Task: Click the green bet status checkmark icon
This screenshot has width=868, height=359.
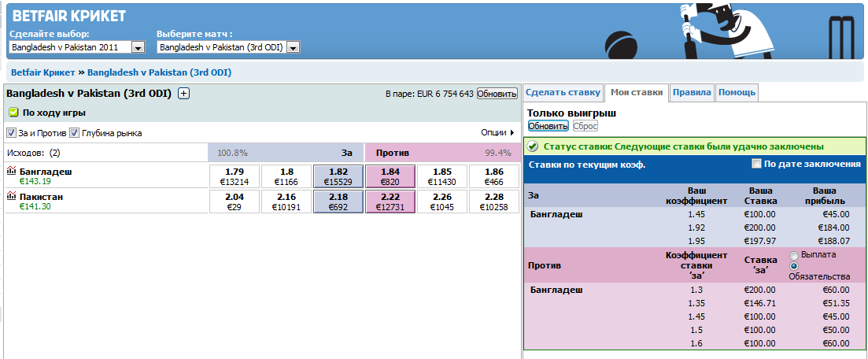Action: (x=533, y=146)
